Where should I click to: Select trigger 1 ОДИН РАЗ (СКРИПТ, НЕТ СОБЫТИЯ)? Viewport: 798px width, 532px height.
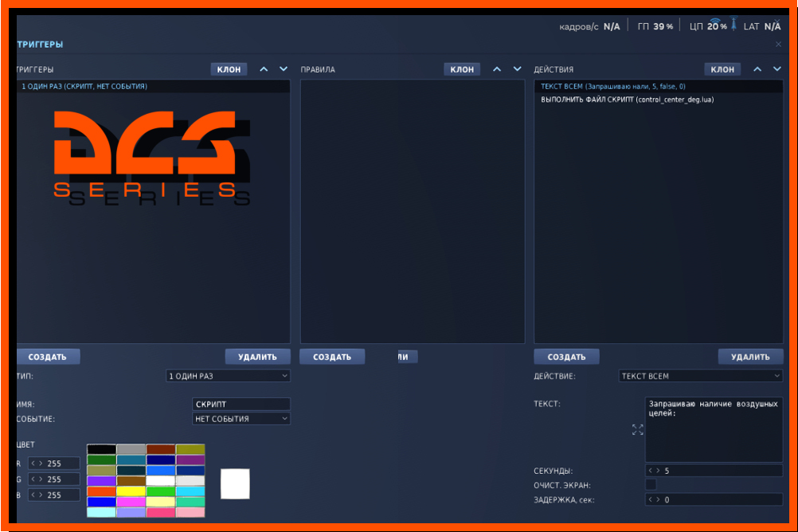(84, 86)
